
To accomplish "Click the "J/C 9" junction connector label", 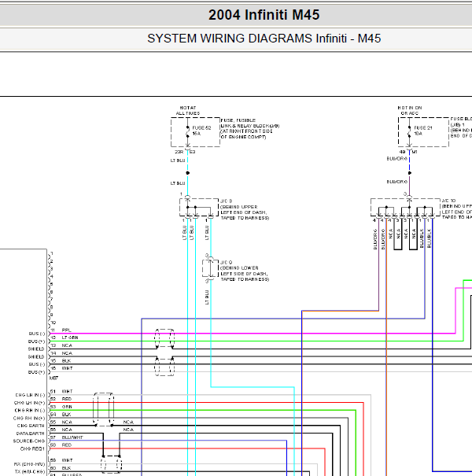I will pyautogui.click(x=226, y=262).
